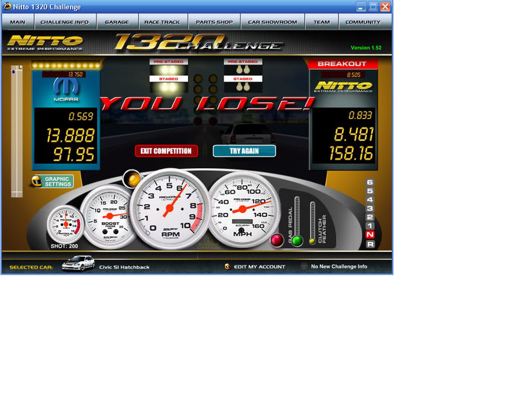This screenshot has width=532, height=399.
Task: Click the No New Challenge Info notice
Action: point(339,267)
